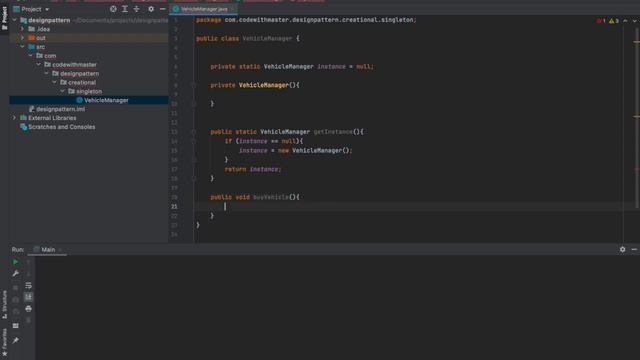This screenshot has width=640, height=360.
Task: Click fold marker beside VehicleManager constructor
Action: click(193, 85)
